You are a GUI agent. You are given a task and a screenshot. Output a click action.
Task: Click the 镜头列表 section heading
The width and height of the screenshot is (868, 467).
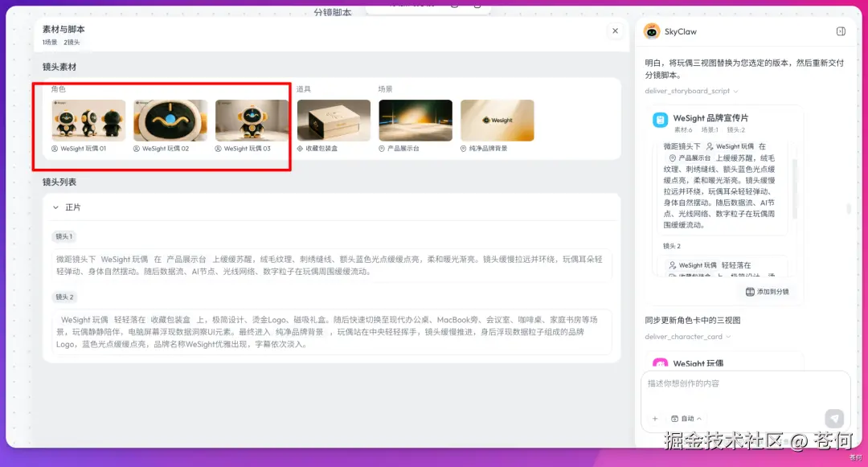pos(59,182)
